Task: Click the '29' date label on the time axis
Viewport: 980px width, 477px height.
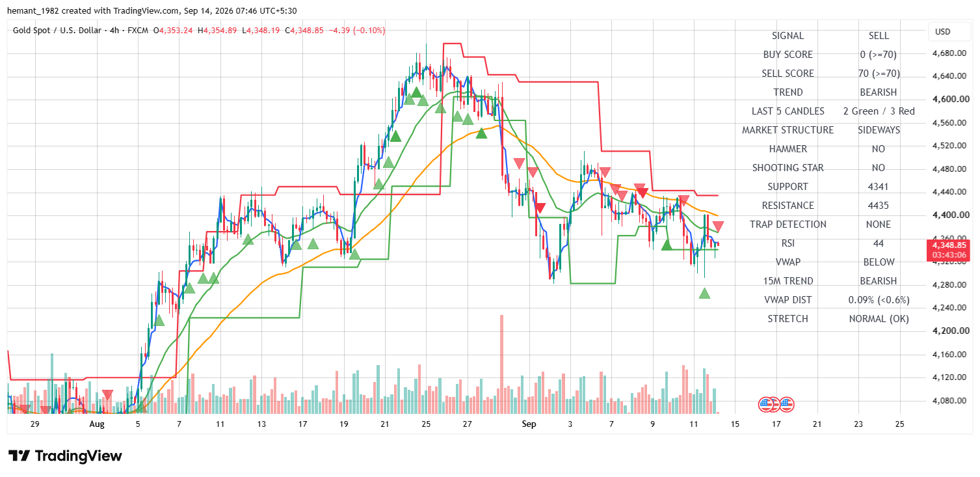Action: pos(35,424)
